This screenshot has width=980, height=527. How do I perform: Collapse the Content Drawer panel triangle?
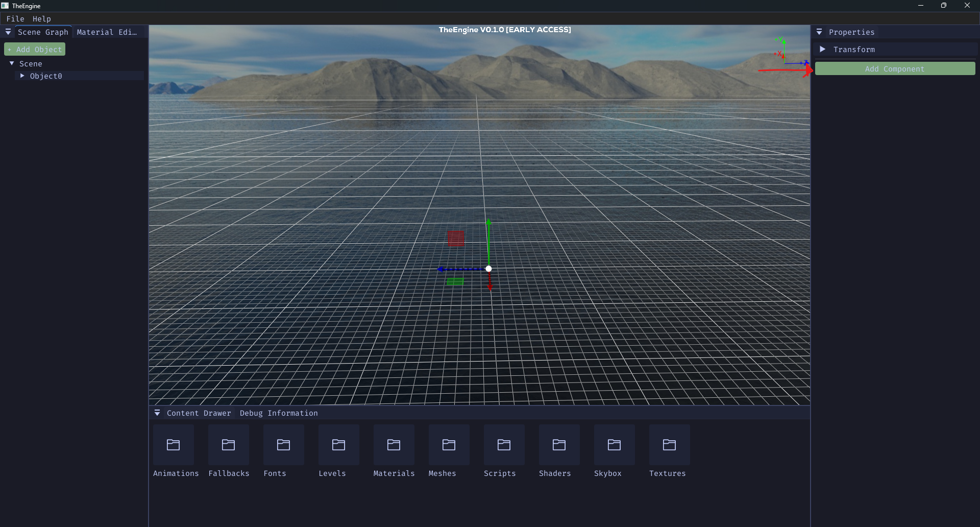[x=157, y=413]
